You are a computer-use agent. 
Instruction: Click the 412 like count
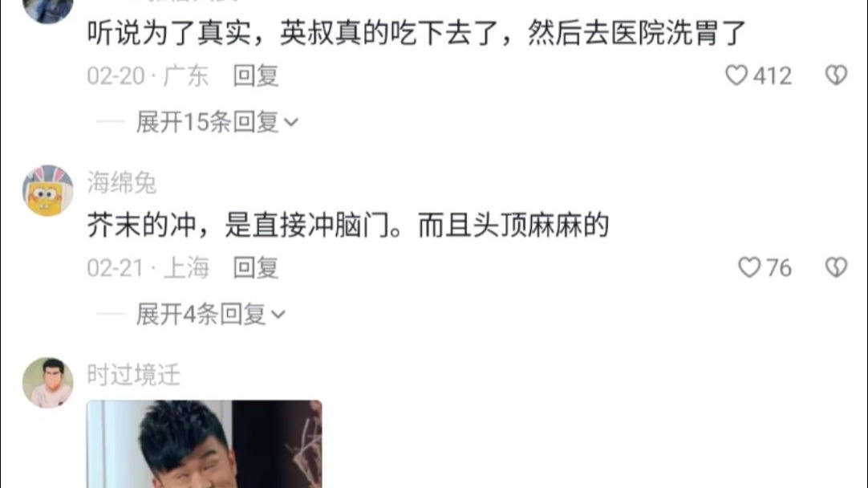[773, 76]
